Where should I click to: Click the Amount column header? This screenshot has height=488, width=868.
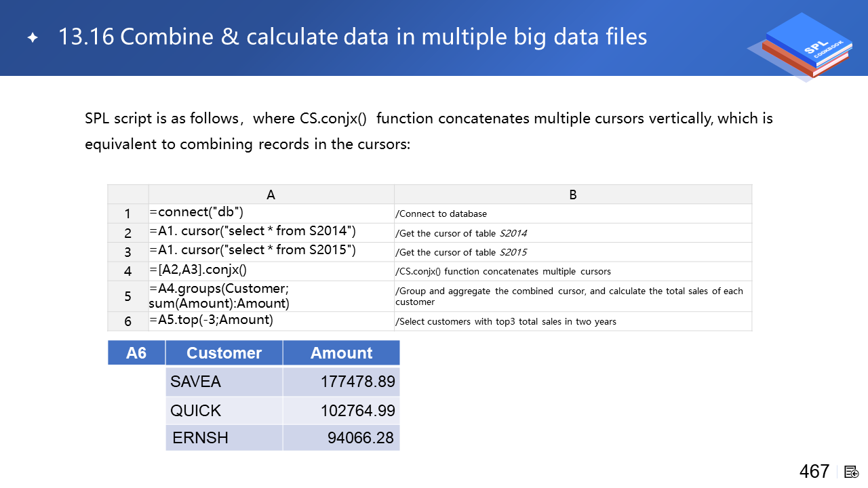click(341, 353)
